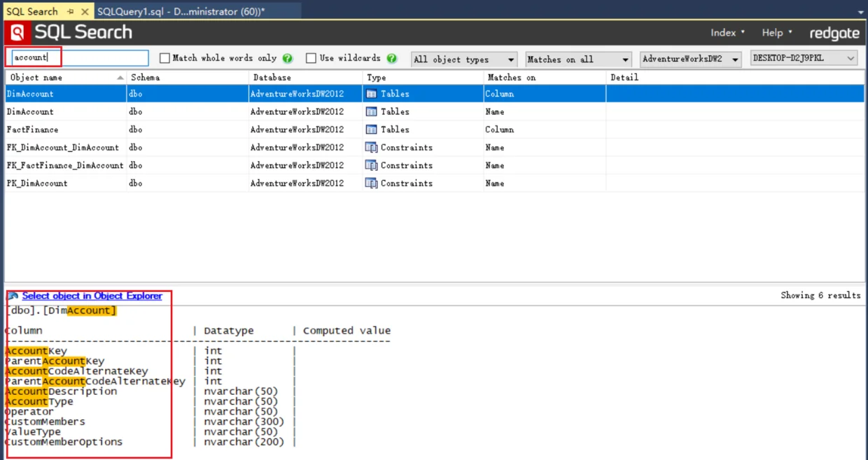This screenshot has height=460, width=868.
Task: Switch to the SQLQuery1.sql tab
Action: coord(181,12)
